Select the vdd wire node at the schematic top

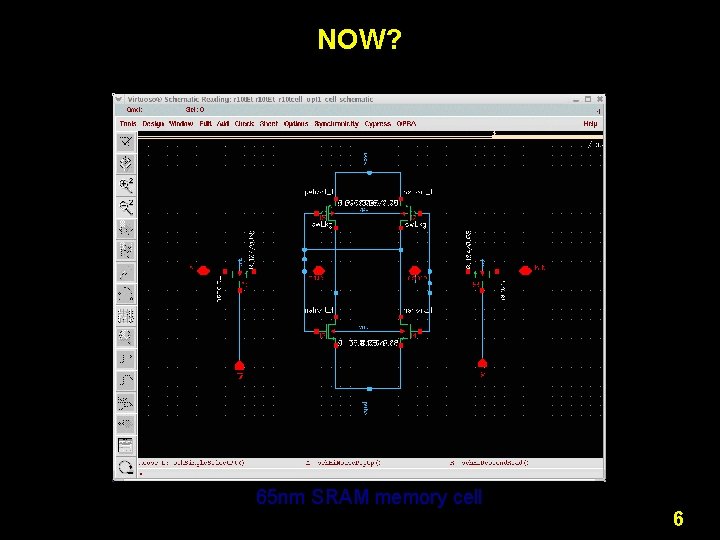(369, 173)
